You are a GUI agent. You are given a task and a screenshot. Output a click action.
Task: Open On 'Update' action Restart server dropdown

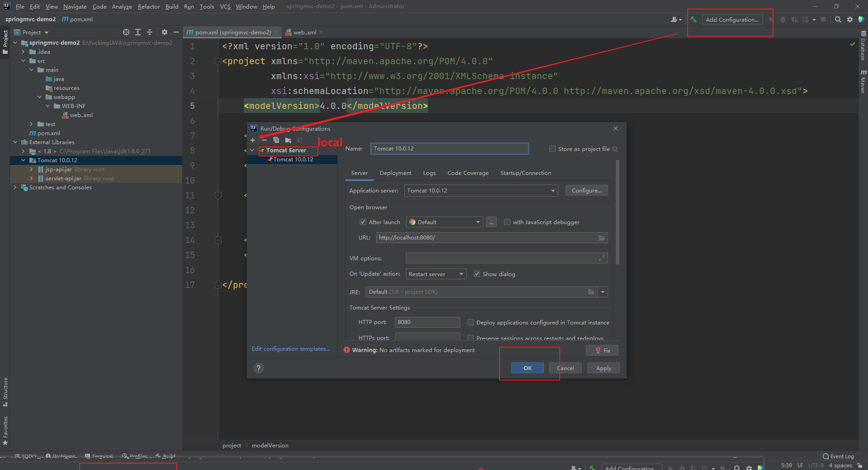(436, 274)
